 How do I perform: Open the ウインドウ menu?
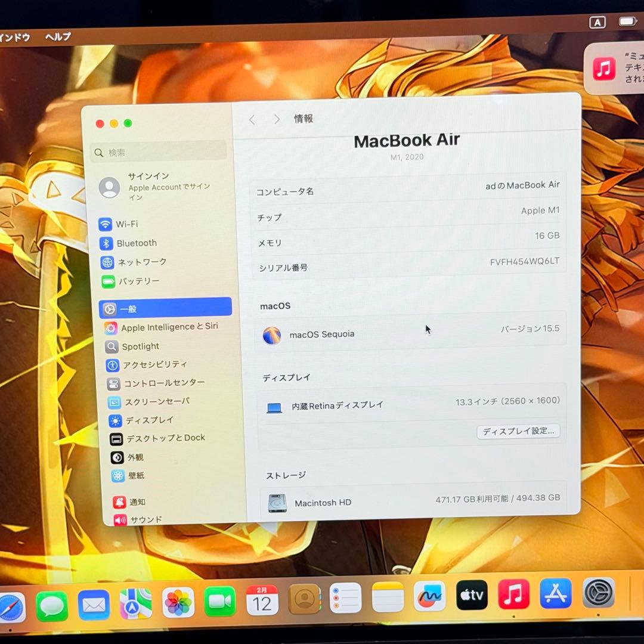15,38
